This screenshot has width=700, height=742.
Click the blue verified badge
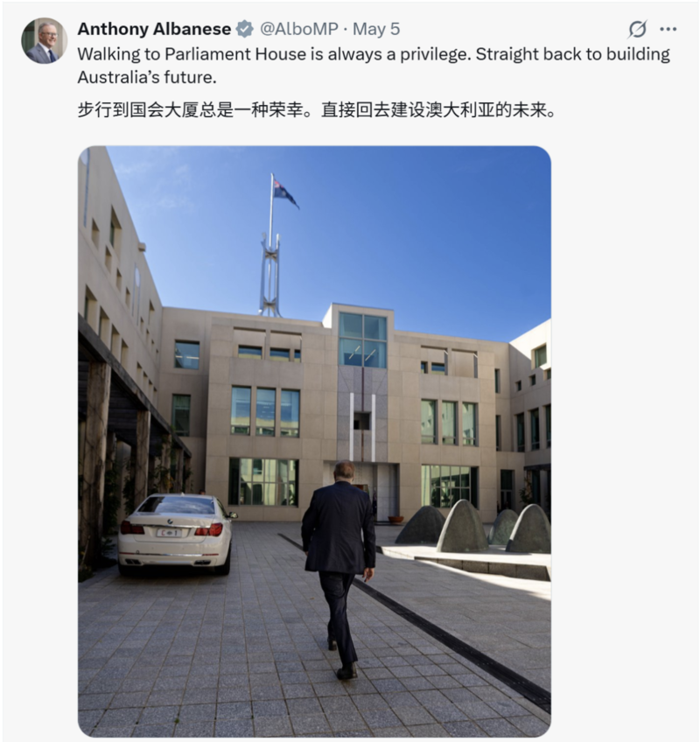pos(245,29)
